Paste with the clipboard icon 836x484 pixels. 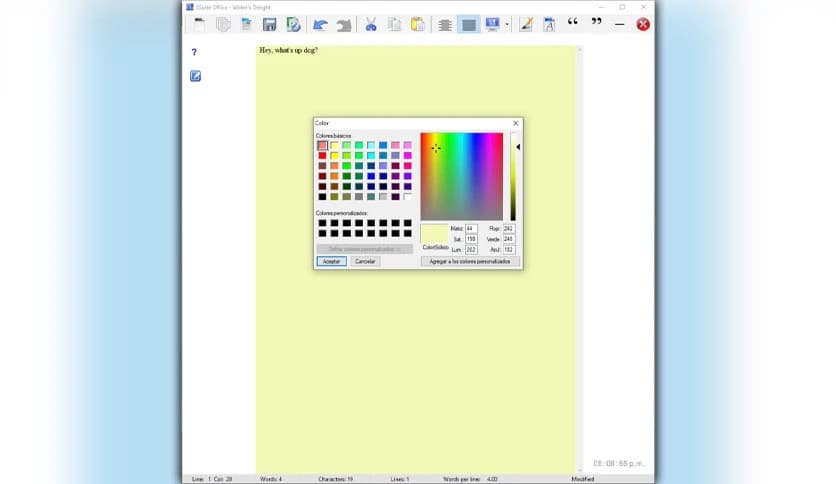(417, 24)
